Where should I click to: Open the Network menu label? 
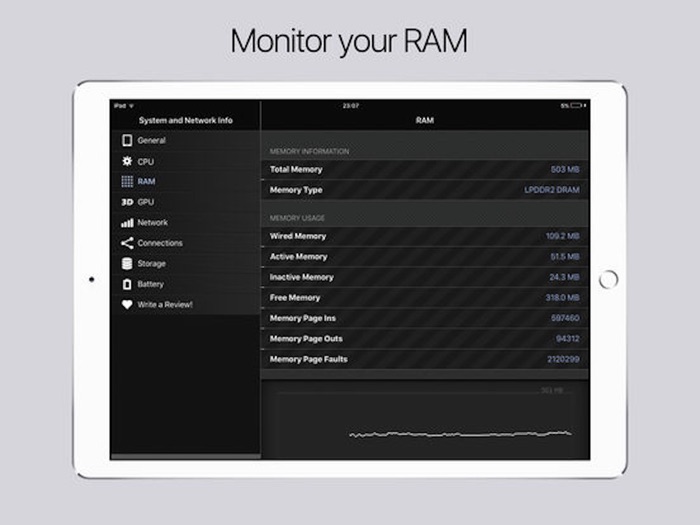(x=153, y=222)
